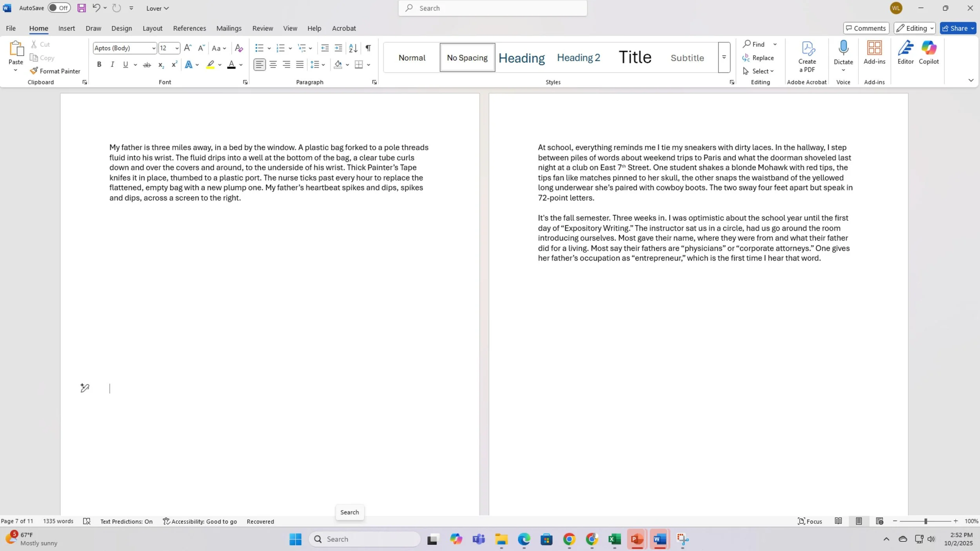Apply the Heading 2 style
This screenshot has height=551, width=980.
(578, 58)
